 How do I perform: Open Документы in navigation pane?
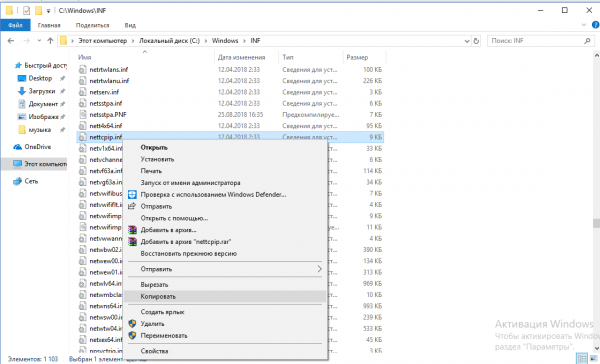(x=43, y=104)
